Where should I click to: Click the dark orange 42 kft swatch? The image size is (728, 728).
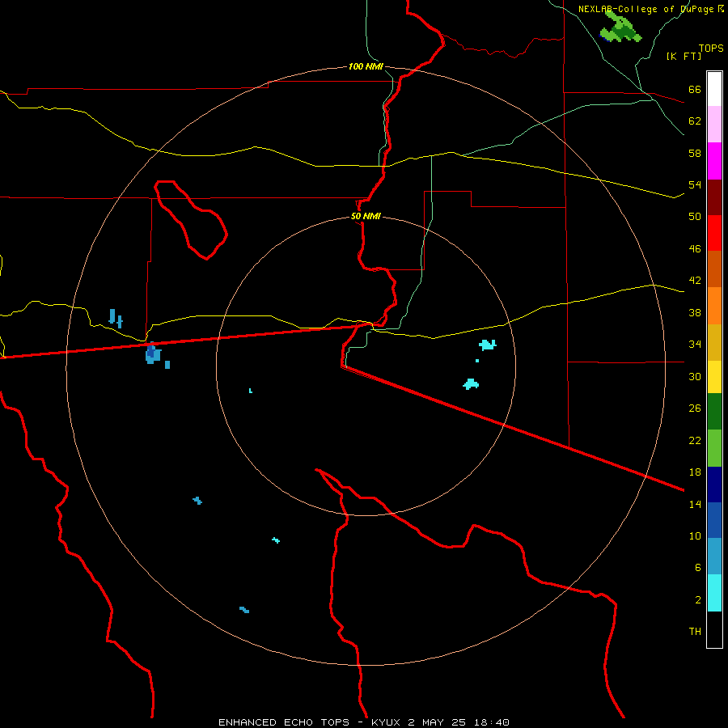click(x=714, y=269)
